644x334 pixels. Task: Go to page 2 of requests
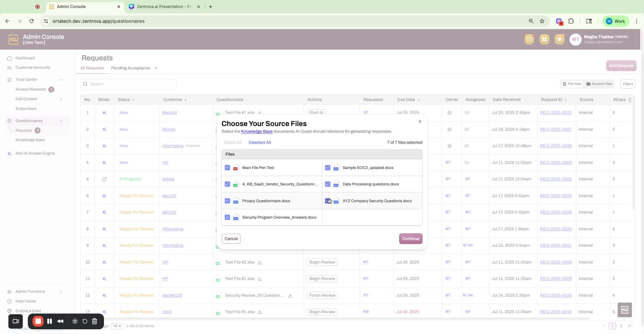coord(621,326)
